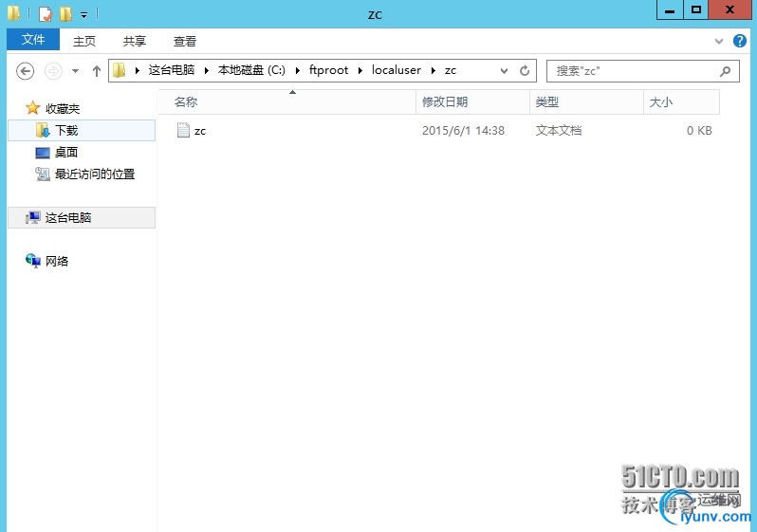The image size is (757, 532).
Task: Go up one folder level
Action: point(97,71)
